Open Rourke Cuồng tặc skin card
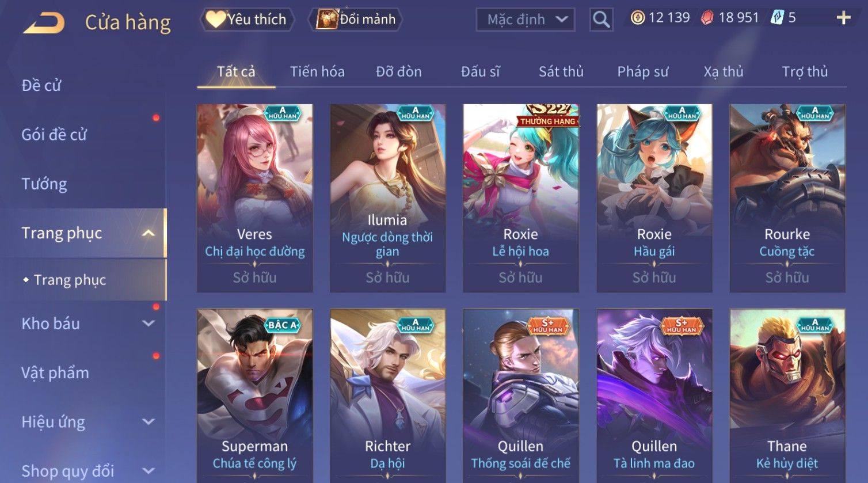 click(x=787, y=198)
